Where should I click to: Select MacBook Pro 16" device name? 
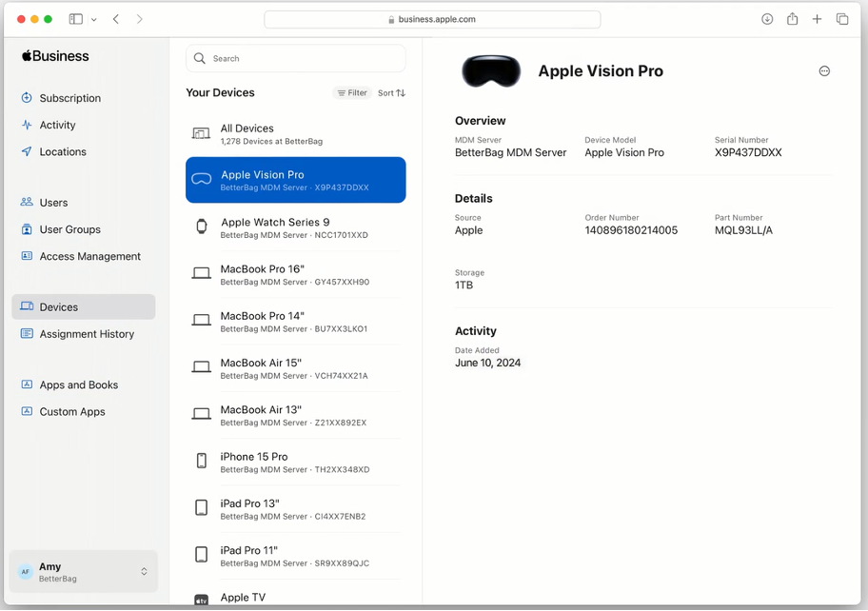[263, 269]
